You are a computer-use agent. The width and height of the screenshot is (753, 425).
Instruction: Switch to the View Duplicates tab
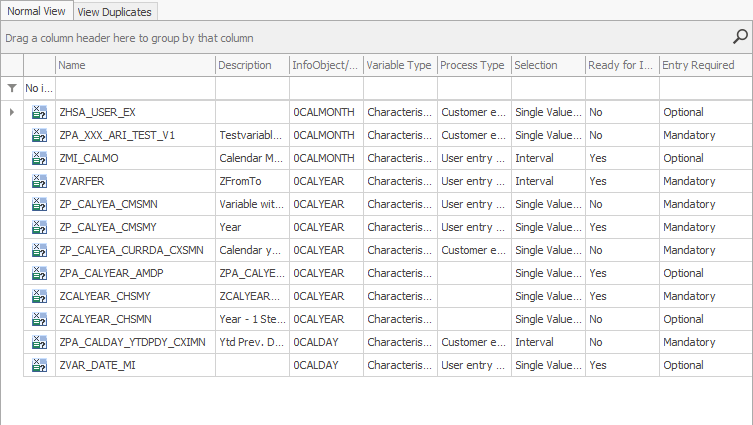coord(114,11)
